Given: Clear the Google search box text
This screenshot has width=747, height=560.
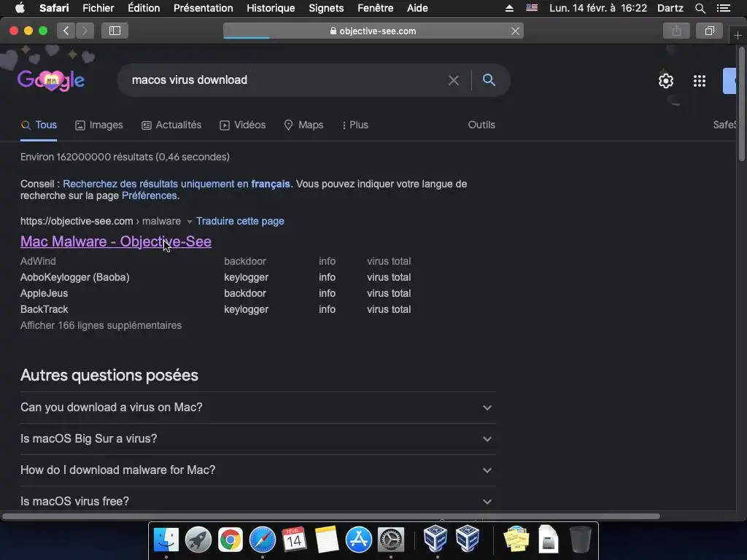Looking at the screenshot, I should tap(454, 80).
